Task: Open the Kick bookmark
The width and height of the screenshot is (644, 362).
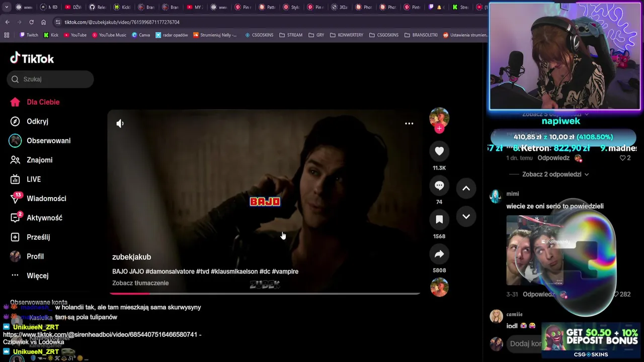Action: [51, 35]
